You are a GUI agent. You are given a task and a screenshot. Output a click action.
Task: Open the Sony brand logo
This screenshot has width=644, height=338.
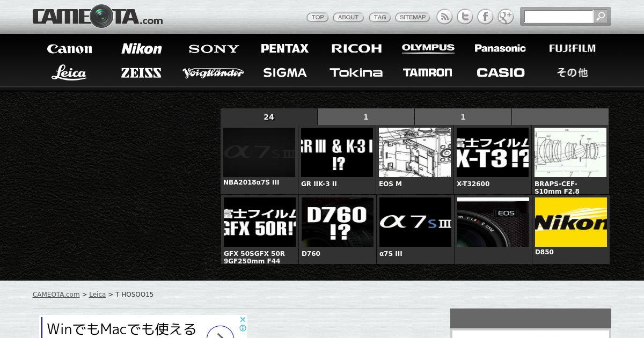point(214,49)
